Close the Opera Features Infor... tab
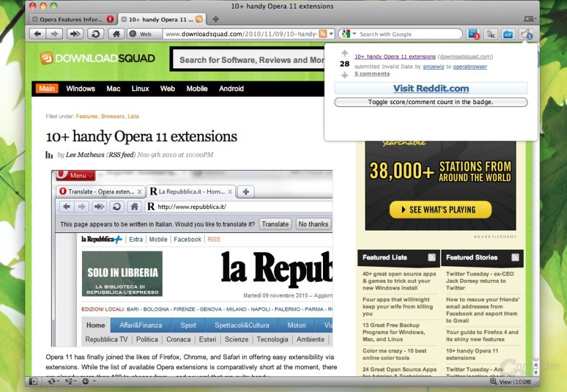 [35, 19]
